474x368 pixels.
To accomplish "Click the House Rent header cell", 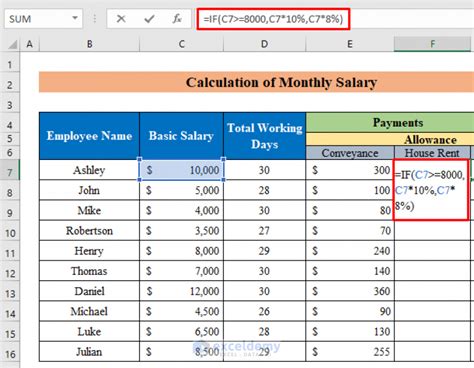I will click(432, 153).
